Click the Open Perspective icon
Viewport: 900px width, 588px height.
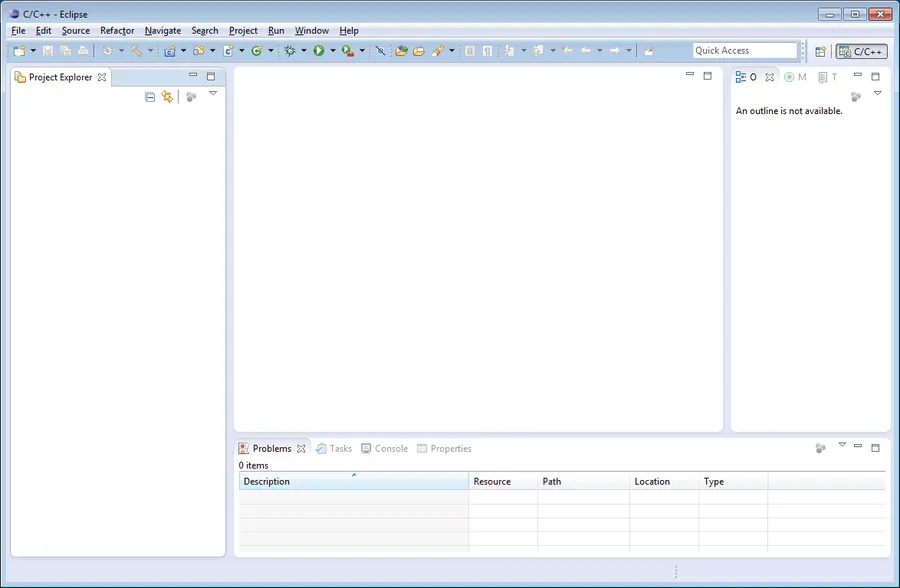click(x=820, y=52)
